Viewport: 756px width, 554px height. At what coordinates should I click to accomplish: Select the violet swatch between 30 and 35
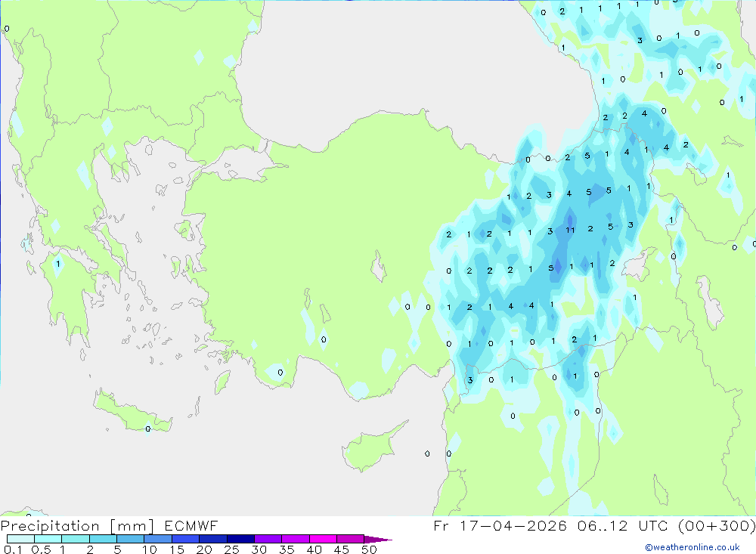(268, 539)
